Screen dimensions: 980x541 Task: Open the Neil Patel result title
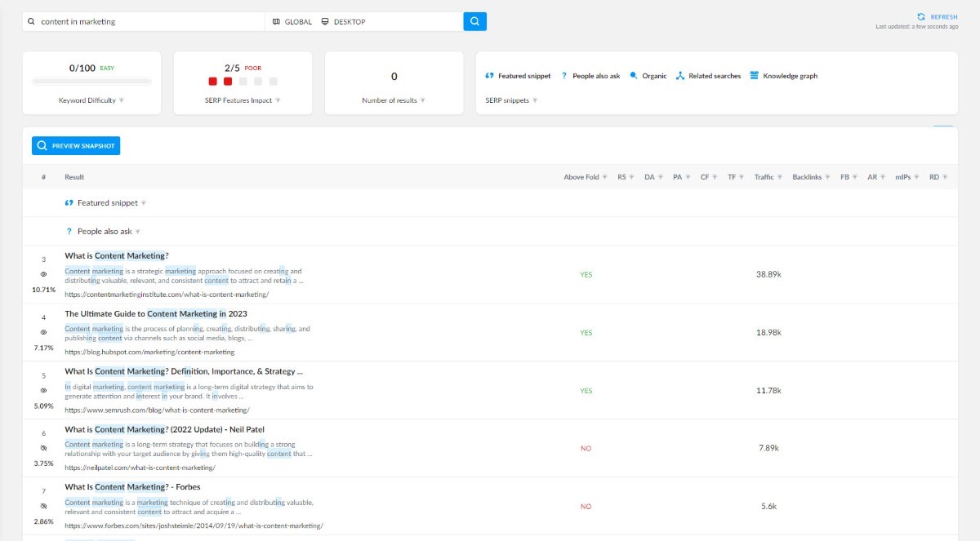165,429
